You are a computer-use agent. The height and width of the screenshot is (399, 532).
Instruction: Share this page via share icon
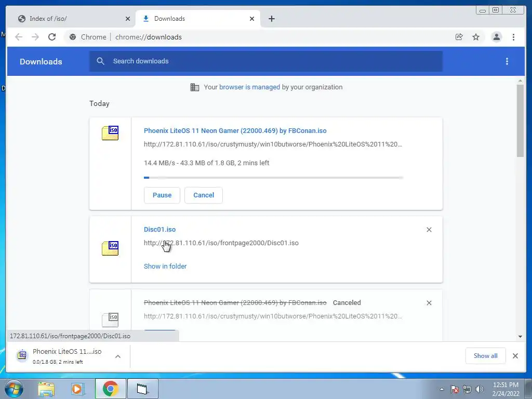coord(459,37)
